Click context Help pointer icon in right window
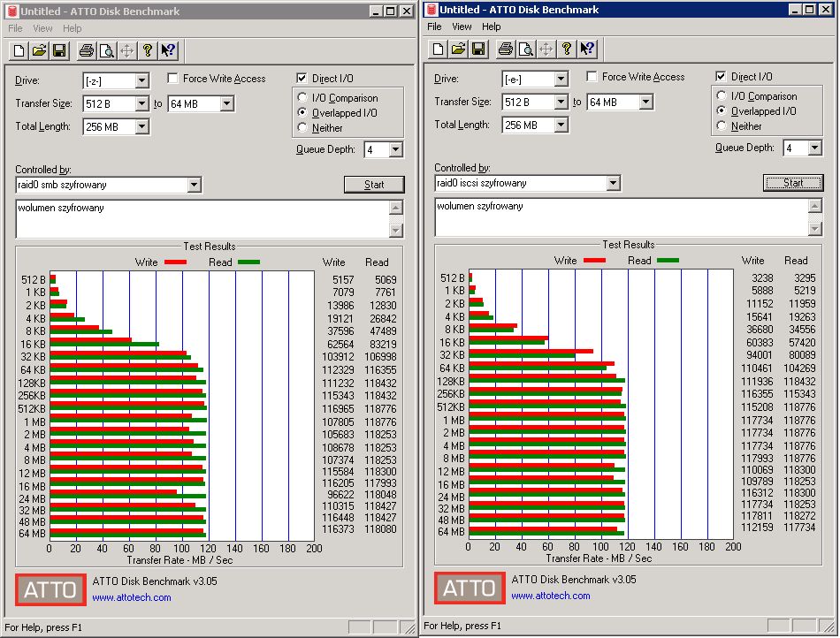Image resolution: width=840 pixels, height=638 pixels. [586, 49]
